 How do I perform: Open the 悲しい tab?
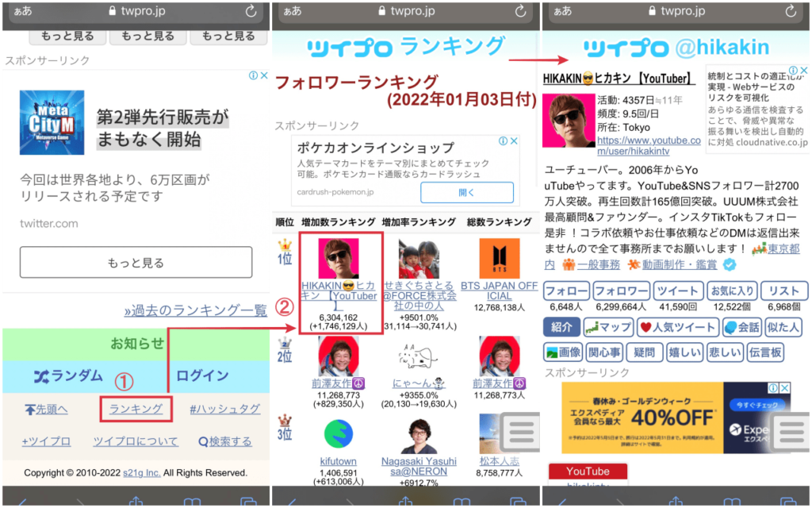click(x=725, y=352)
